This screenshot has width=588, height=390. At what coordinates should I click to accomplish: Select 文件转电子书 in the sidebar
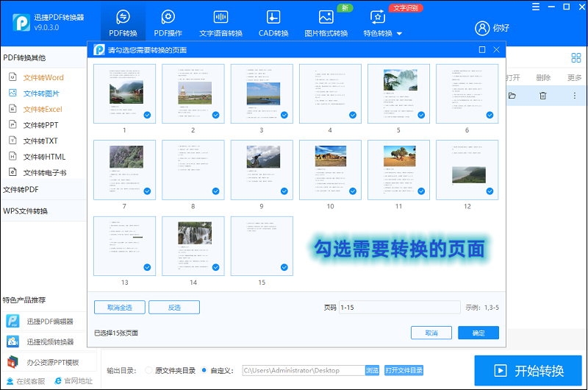tap(45, 173)
